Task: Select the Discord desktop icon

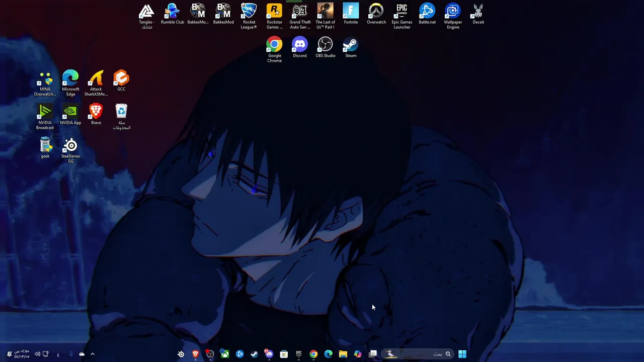Action: click(x=300, y=48)
